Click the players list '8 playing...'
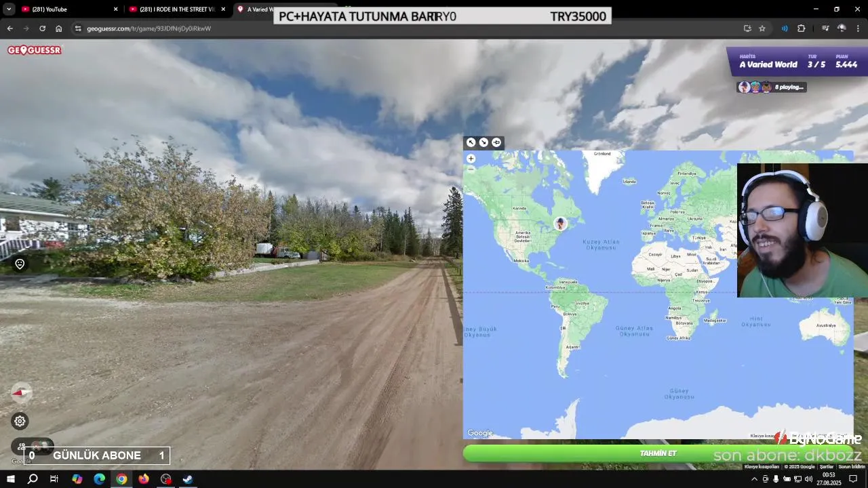868x488 pixels. point(772,87)
